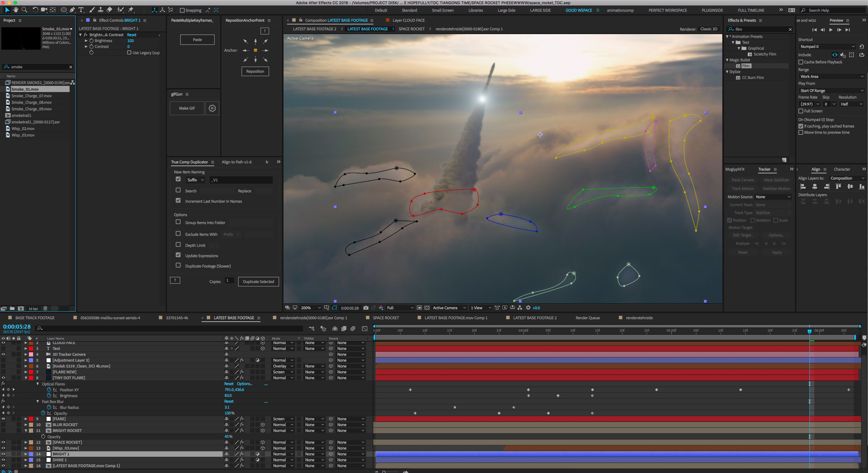Select the Horizontal Type tool
868x473 pixels.
pos(81,10)
